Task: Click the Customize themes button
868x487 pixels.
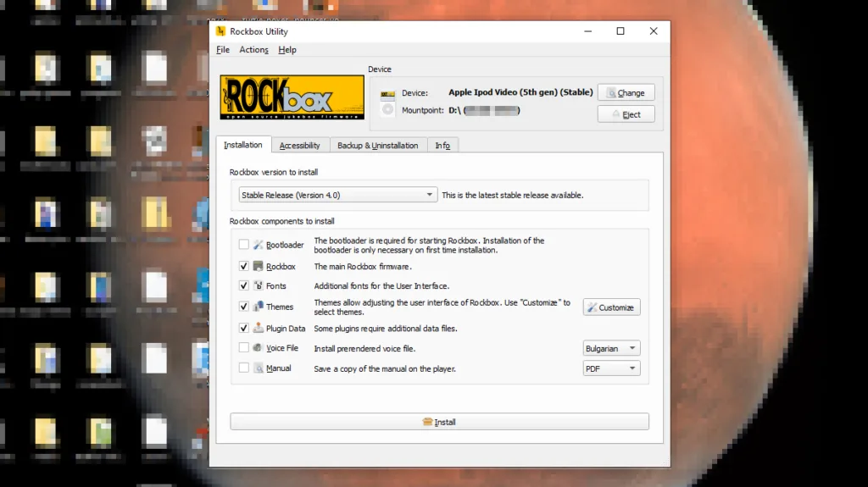Action: 611,307
